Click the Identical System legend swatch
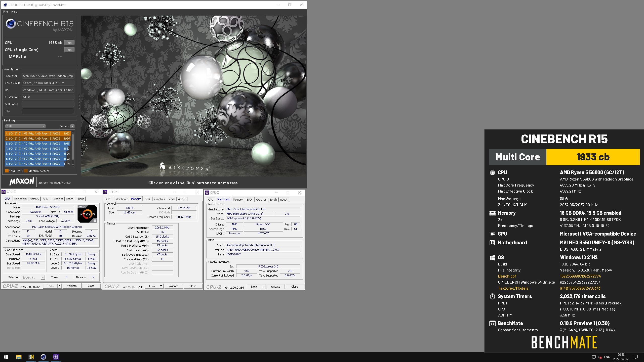 [x=26, y=171]
